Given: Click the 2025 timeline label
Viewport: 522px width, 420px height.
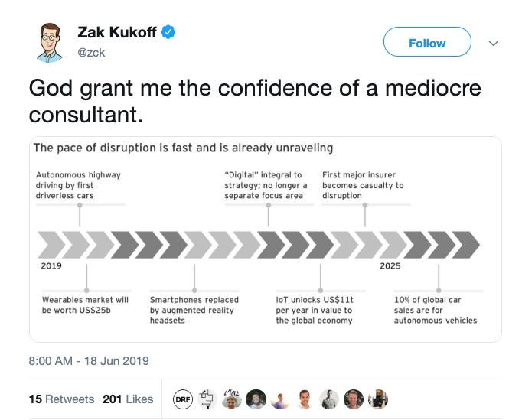Looking at the screenshot, I should click(x=390, y=266).
